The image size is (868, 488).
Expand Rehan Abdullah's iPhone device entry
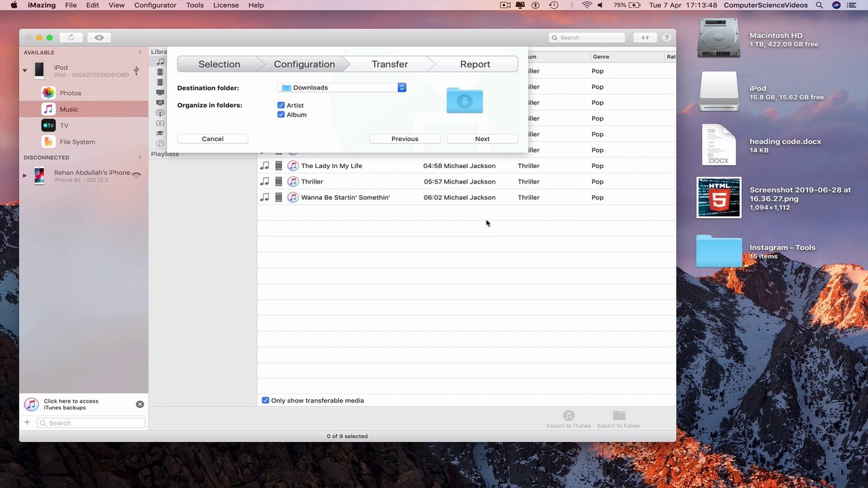pyautogui.click(x=25, y=176)
